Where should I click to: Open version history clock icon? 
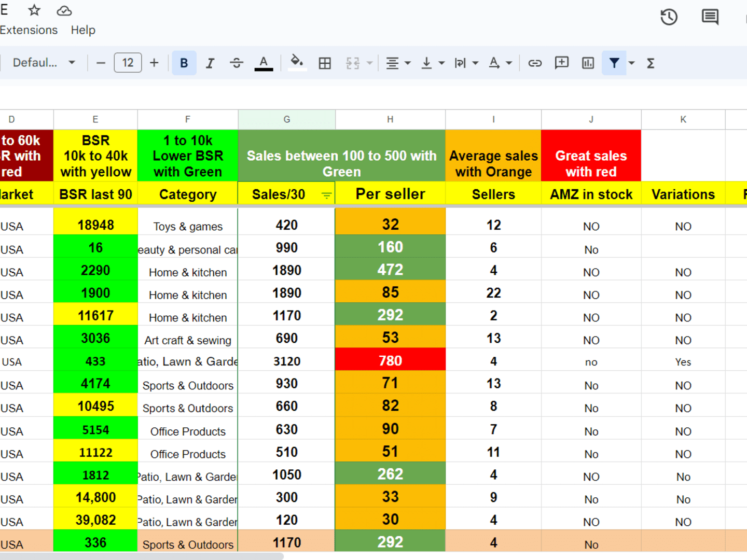click(669, 17)
